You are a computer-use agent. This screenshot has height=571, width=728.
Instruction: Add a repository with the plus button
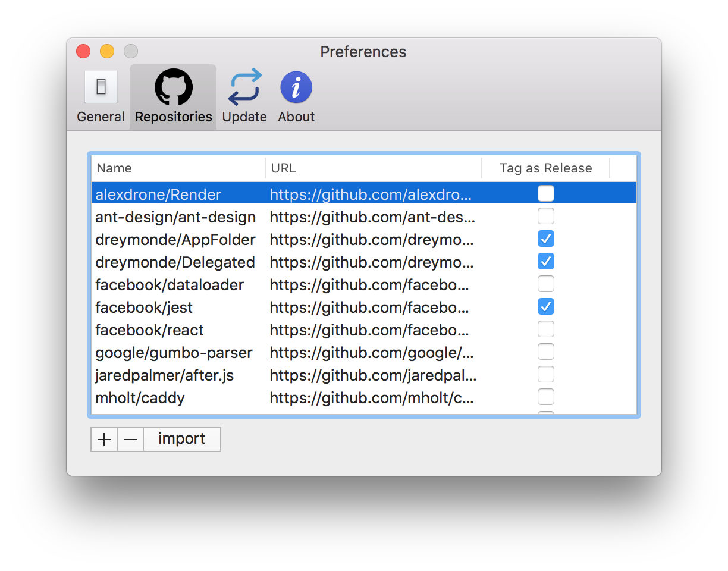point(104,440)
